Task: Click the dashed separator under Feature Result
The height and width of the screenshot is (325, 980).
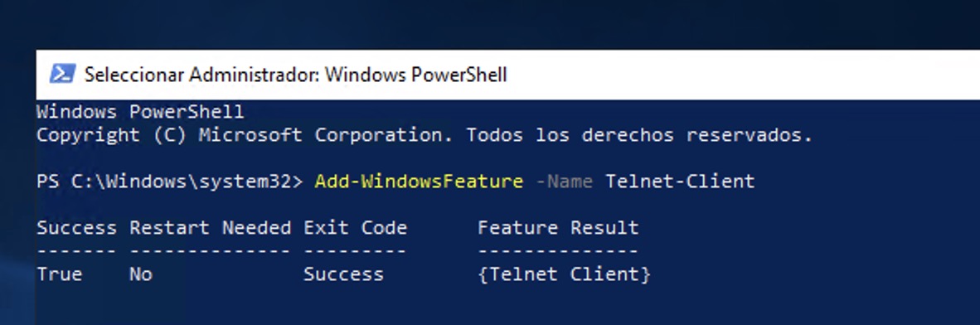Action: (x=558, y=250)
